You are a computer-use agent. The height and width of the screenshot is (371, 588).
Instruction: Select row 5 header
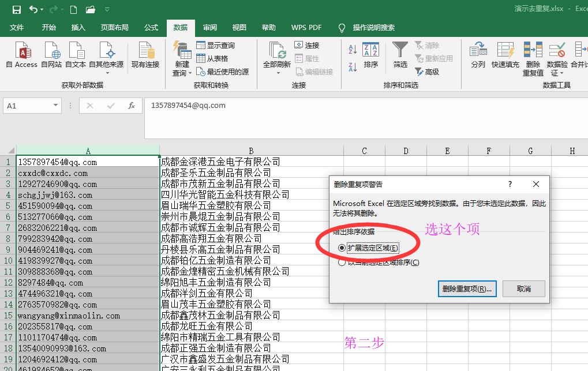[x=8, y=206]
